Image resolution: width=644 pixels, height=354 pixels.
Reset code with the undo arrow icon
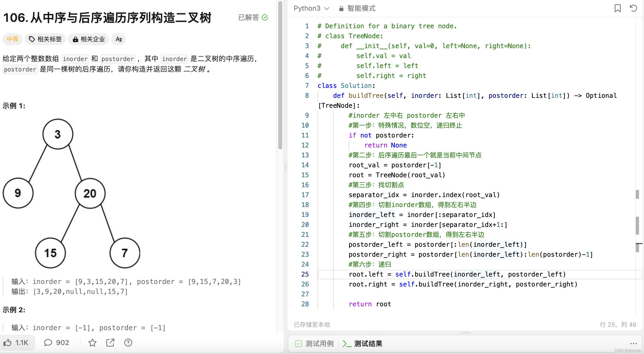633,8
